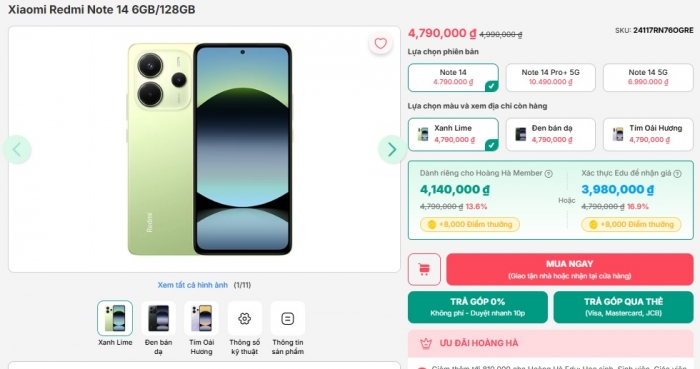The width and height of the screenshot is (700, 369).
Task: Click the MUA NGAY button
Action: (570, 269)
